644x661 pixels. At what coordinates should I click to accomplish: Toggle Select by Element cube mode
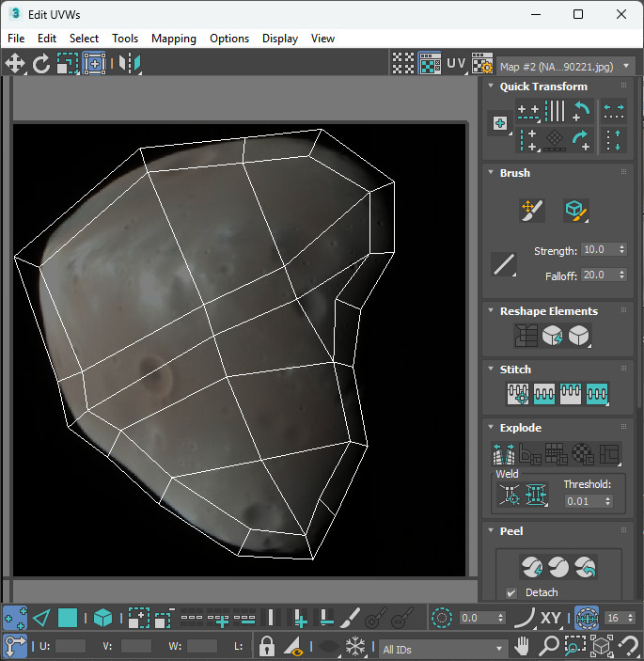tap(102, 618)
